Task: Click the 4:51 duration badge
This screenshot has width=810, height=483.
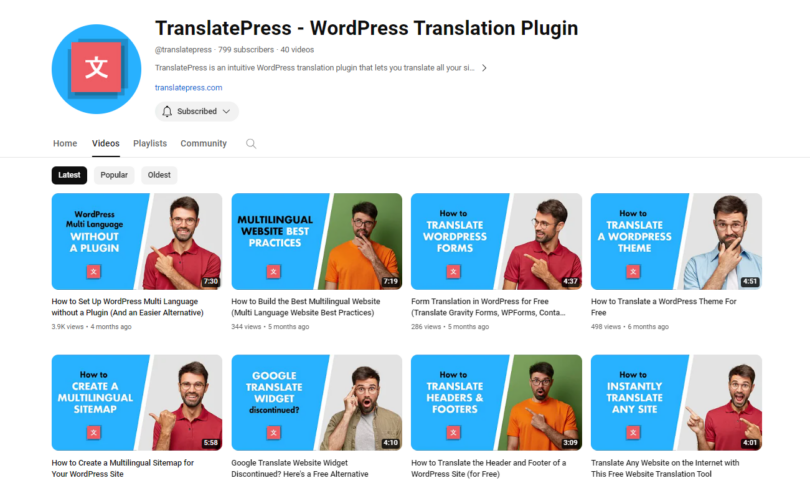Action: (750, 282)
